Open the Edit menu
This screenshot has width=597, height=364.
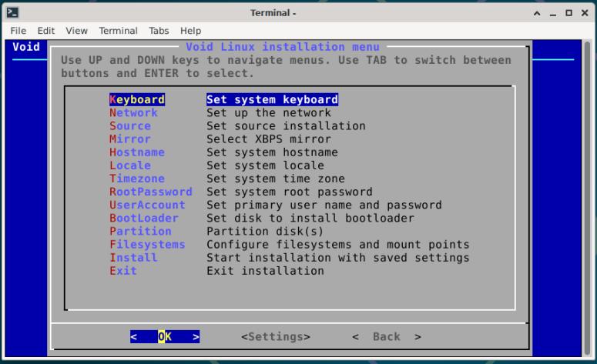click(46, 31)
